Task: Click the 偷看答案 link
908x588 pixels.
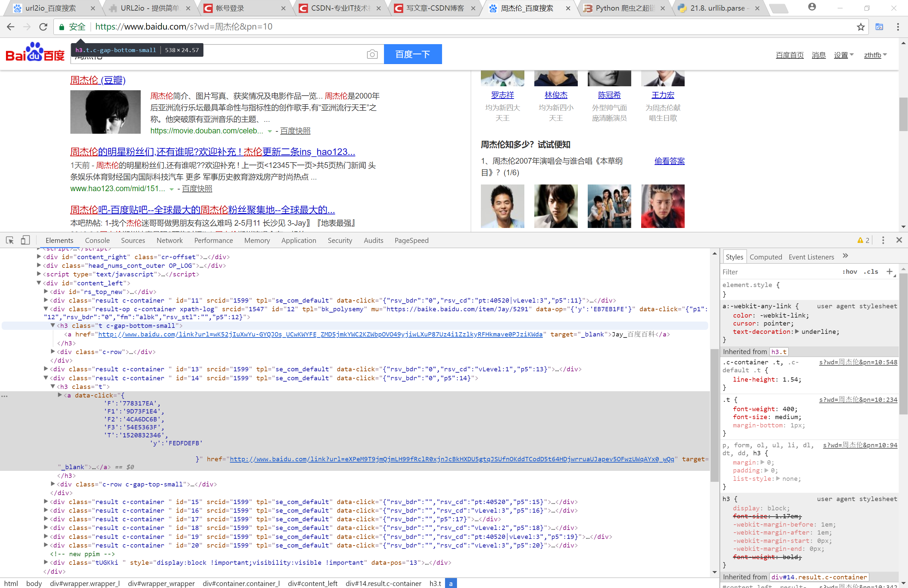Action: (670, 161)
